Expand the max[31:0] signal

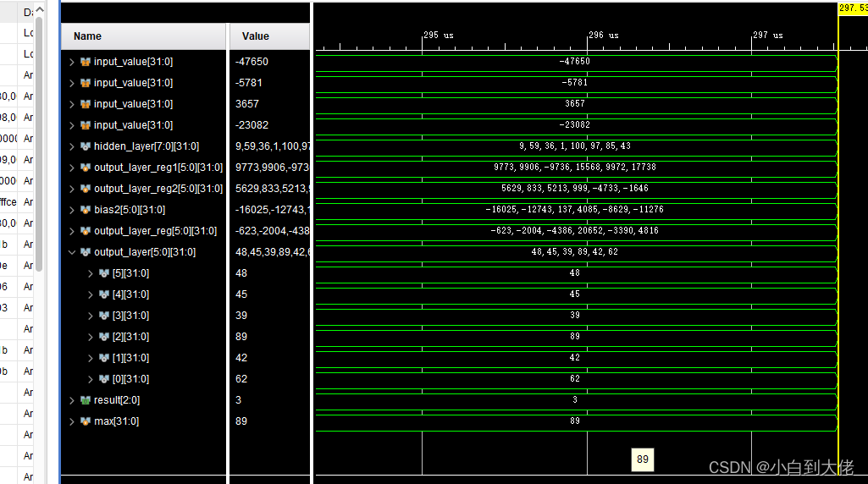click(x=71, y=421)
